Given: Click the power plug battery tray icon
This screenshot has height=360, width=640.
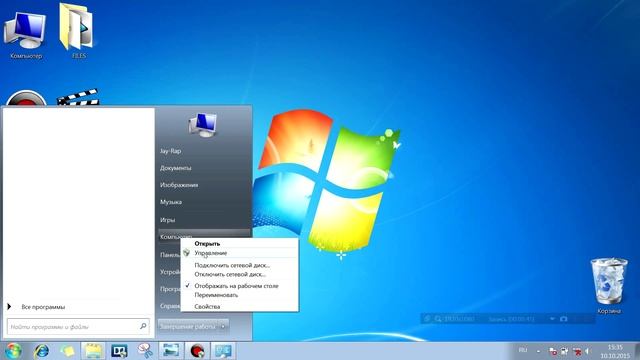Looking at the screenshot, I should [564, 351].
